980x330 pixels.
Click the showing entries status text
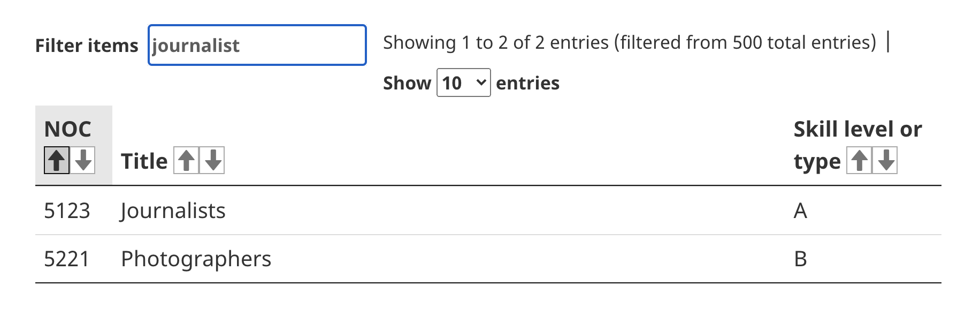pos(630,42)
